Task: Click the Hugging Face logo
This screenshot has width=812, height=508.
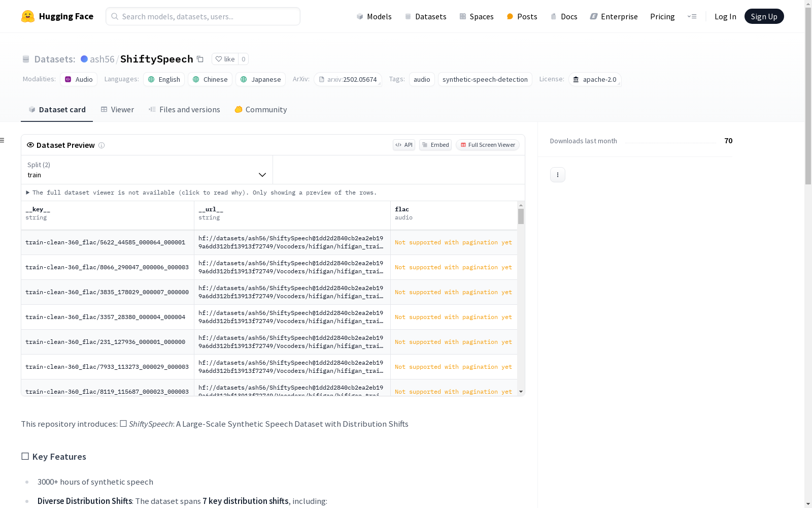Action: (x=57, y=16)
